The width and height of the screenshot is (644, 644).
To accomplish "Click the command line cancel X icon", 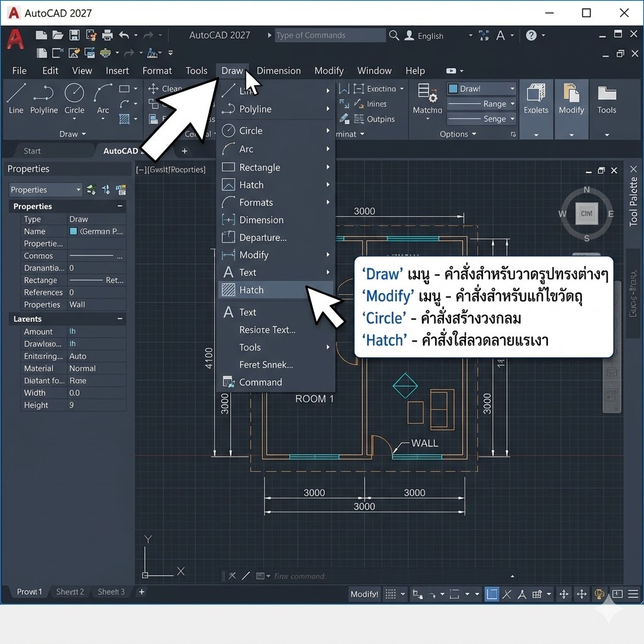I will pos(232,576).
